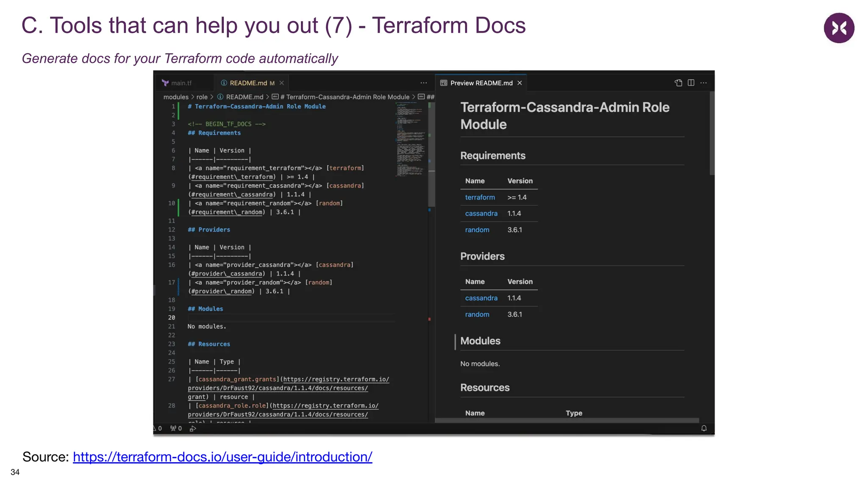Click the 'random' link in the Requirements preview table

477,230
